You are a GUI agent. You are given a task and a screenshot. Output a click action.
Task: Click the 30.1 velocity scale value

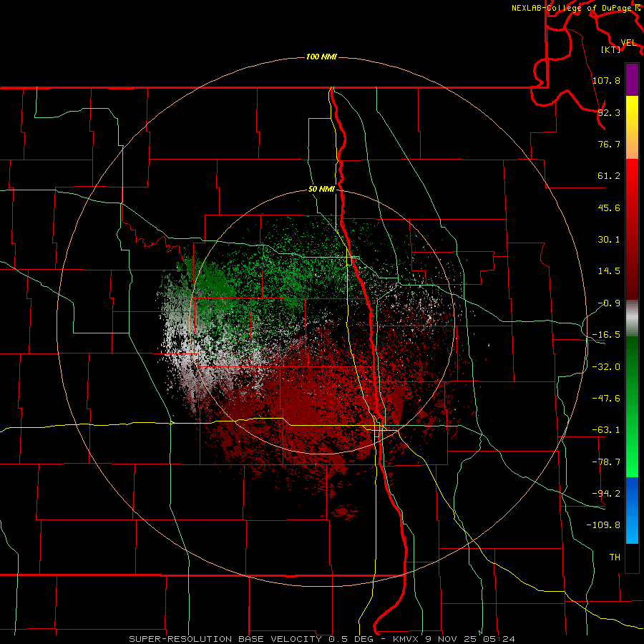pos(609,240)
